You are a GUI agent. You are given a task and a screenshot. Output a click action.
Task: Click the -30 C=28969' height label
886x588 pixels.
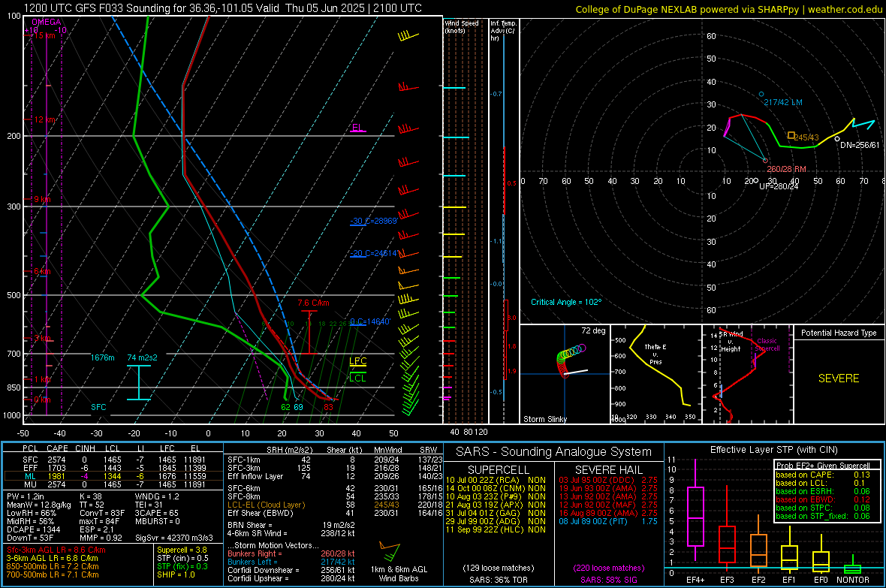[x=373, y=221]
